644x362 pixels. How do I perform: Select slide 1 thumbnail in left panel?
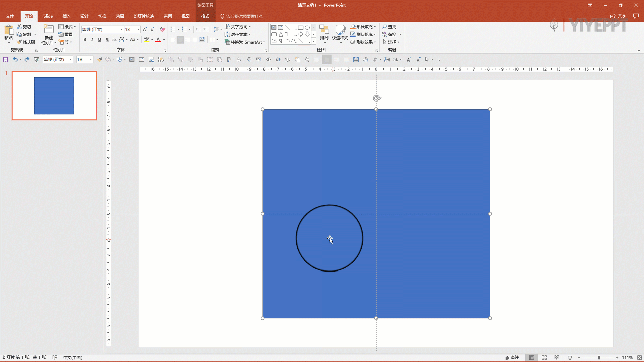tap(54, 96)
